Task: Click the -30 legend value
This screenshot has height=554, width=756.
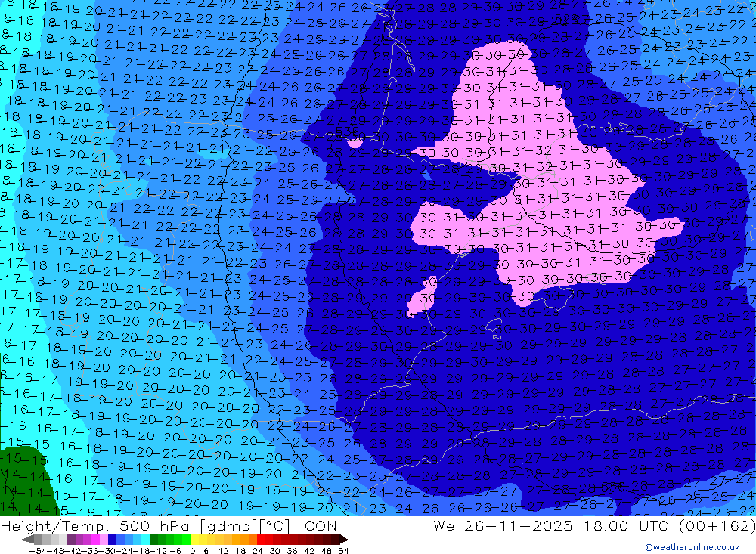Action: click(x=107, y=550)
